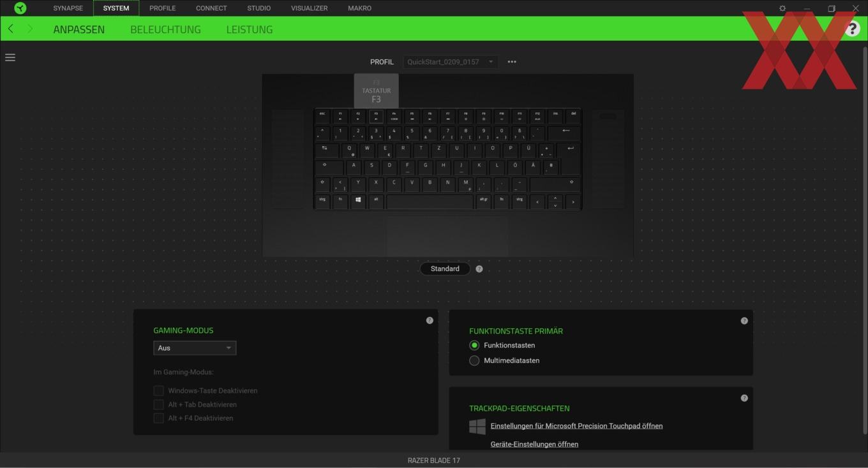Select Multimediatasten radio button
This screenshot has height=468, width=868.
(474, 361)
